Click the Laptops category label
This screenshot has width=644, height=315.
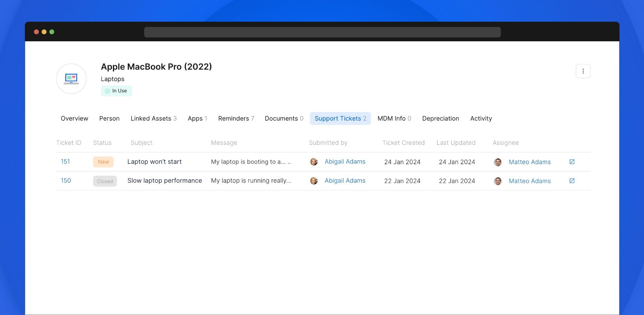click(x=112, y=79)
